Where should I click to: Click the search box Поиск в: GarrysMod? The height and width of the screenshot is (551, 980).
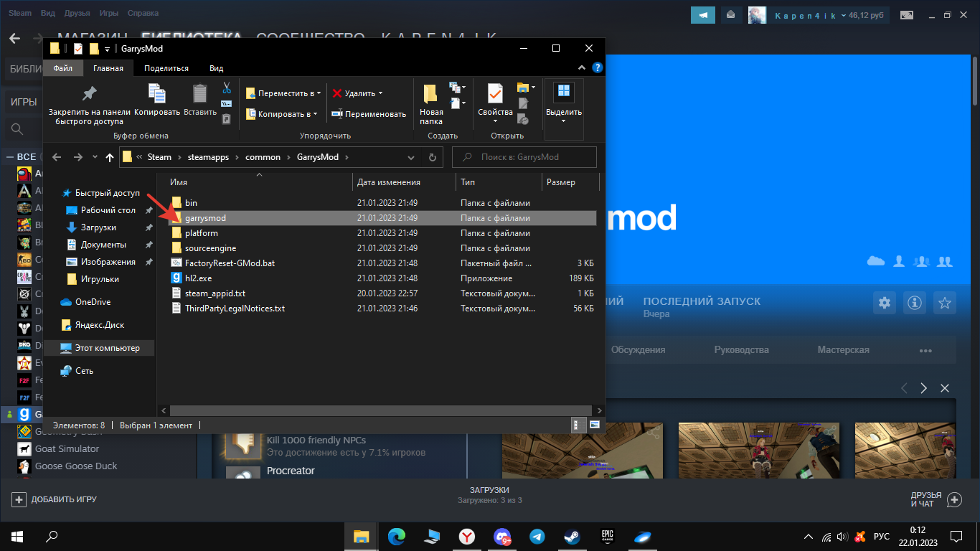pyautogui.click(x=524, y=157)
